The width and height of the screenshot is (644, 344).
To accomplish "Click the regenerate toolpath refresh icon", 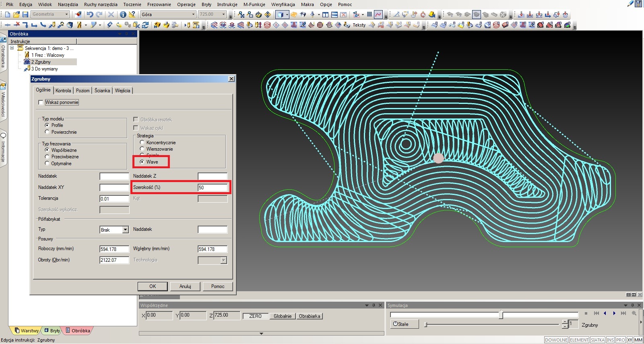I will tap(145, 25).
